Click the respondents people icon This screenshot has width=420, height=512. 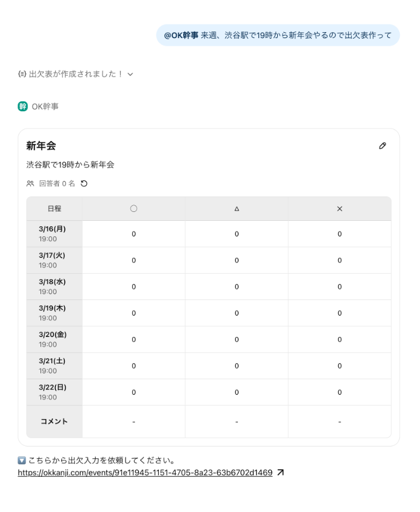pyautogui.click(x=30, y=183)
